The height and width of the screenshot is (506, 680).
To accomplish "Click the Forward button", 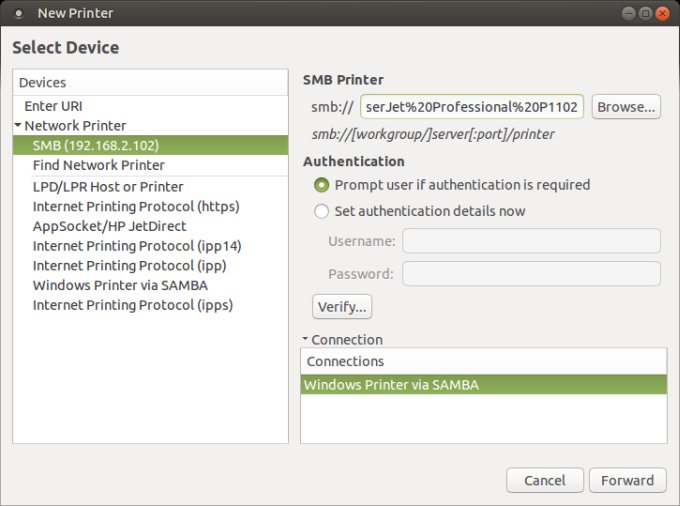I will click(627, 481).
